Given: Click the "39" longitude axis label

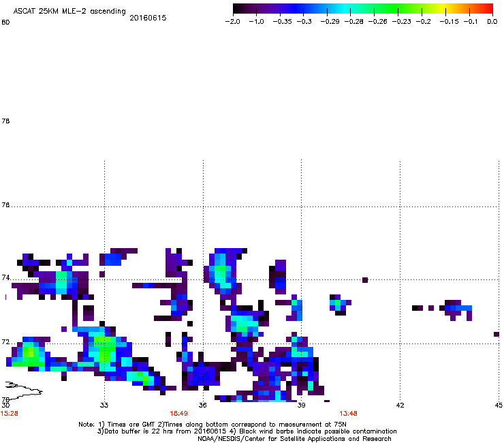Looking at the screenshot, I should [301, 405].
